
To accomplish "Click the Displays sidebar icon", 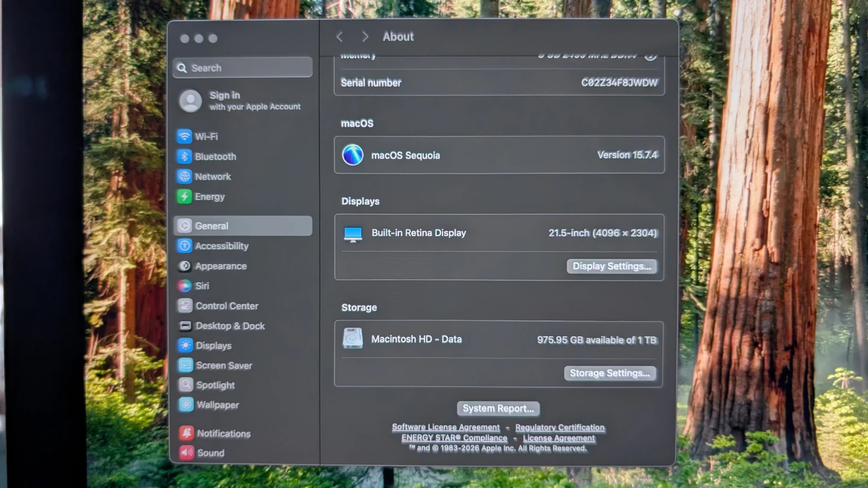I will click(x=186, y=346).
